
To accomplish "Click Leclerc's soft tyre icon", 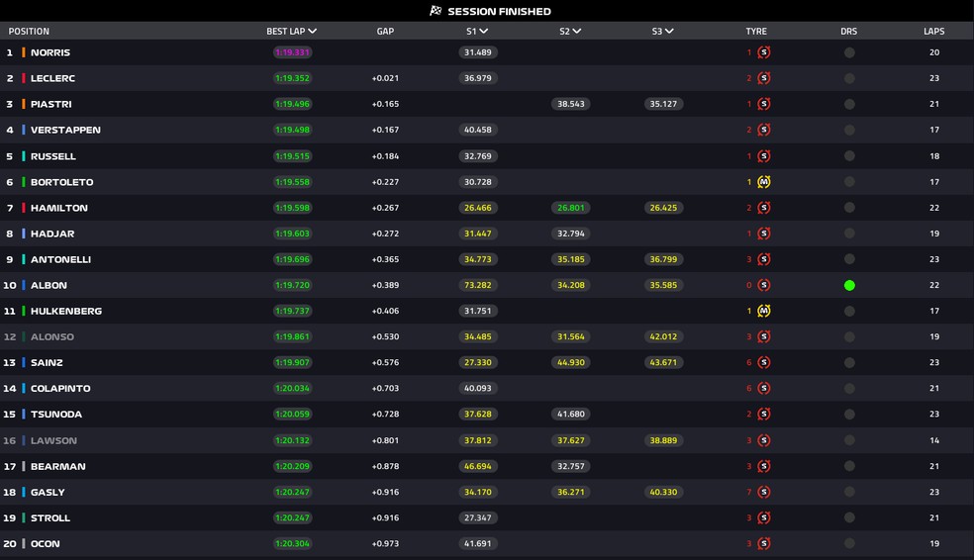I will coord(764,78).
